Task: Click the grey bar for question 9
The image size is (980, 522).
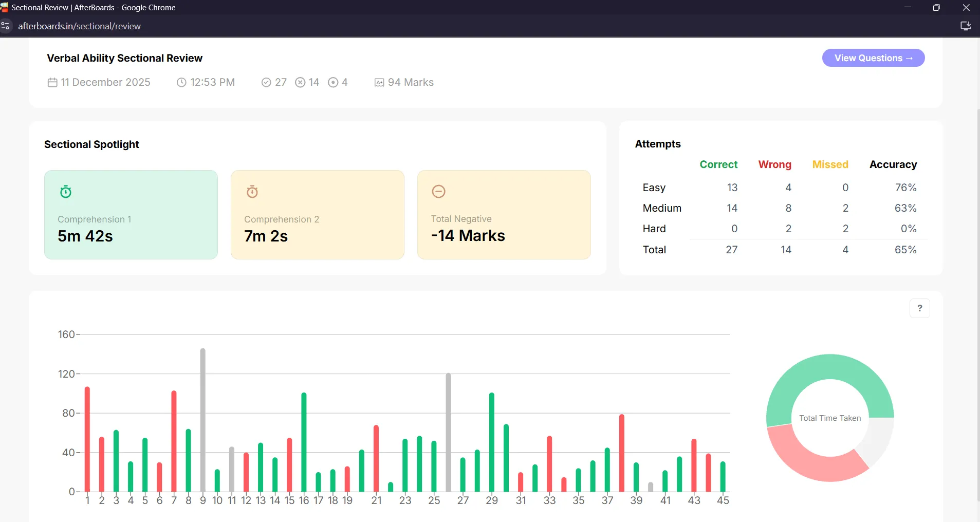Action: pyautogui.click(x=203, y=420)
